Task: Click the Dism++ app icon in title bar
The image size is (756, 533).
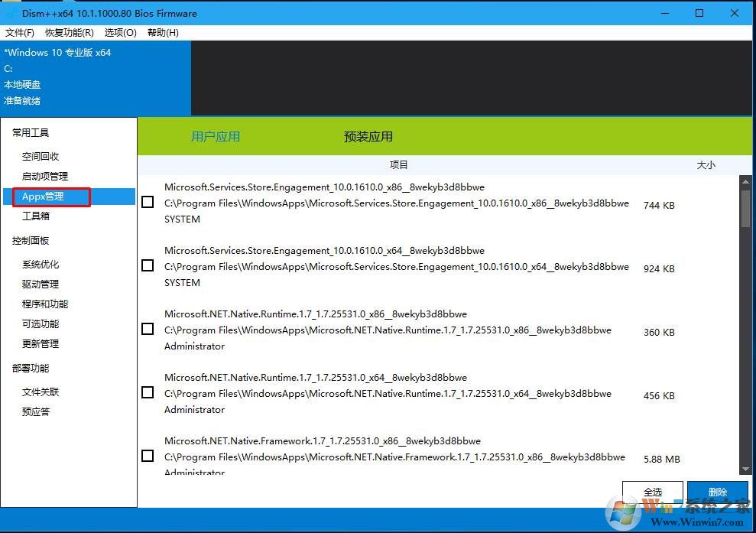Action: click(x=11, y=13)
